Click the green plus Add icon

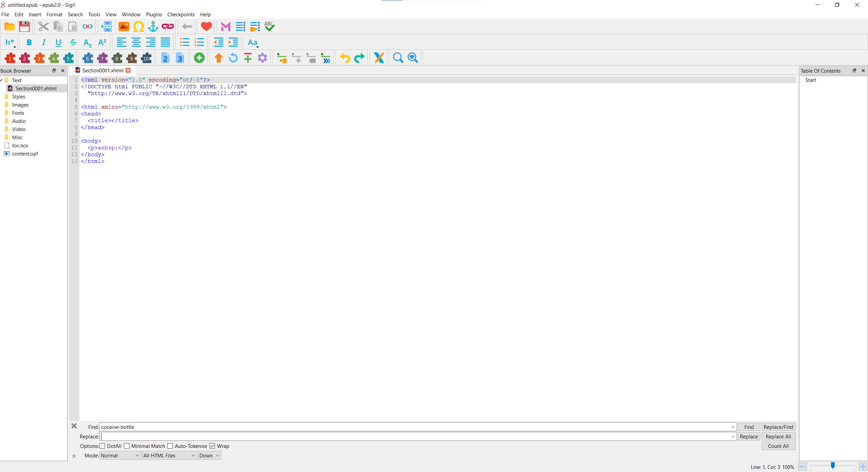199,58
